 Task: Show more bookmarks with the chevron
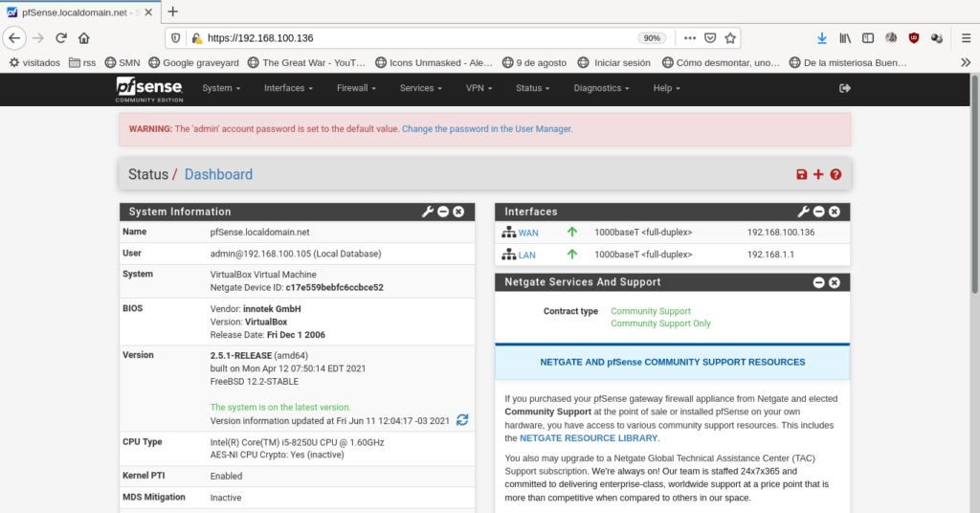click(x=966, y=62)
